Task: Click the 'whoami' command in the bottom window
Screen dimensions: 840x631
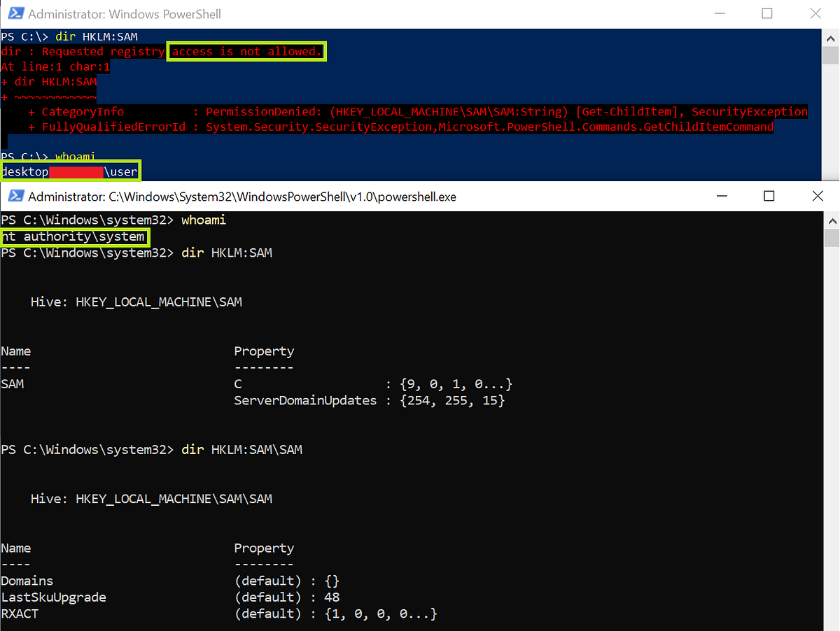Action: pyautogui.click(x=203, y=219)
